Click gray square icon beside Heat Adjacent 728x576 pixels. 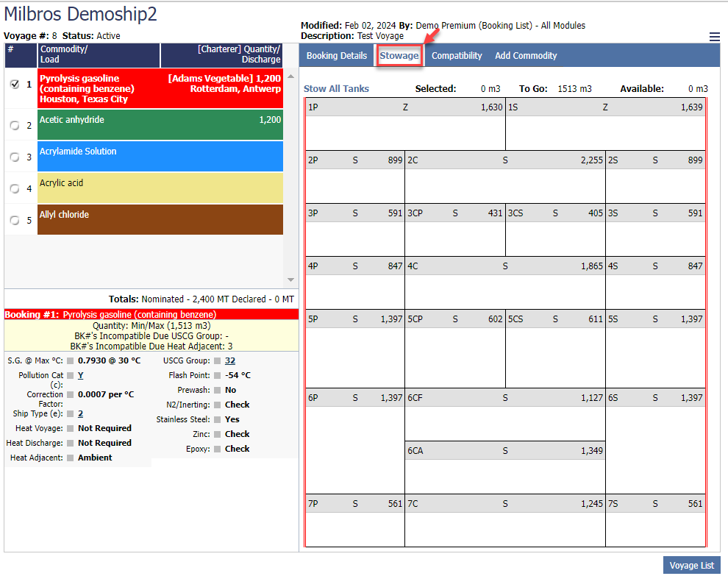coord(71,458)
